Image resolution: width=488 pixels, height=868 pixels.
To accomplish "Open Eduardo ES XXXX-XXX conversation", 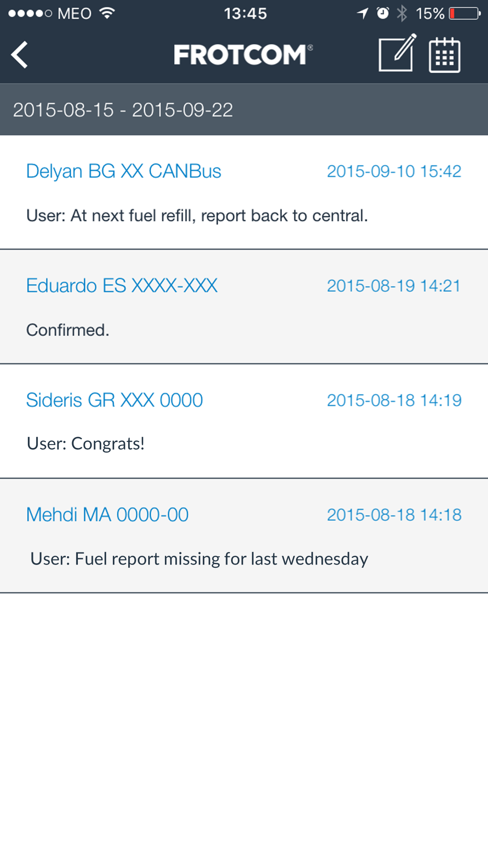I will click(x=122, y=286).
